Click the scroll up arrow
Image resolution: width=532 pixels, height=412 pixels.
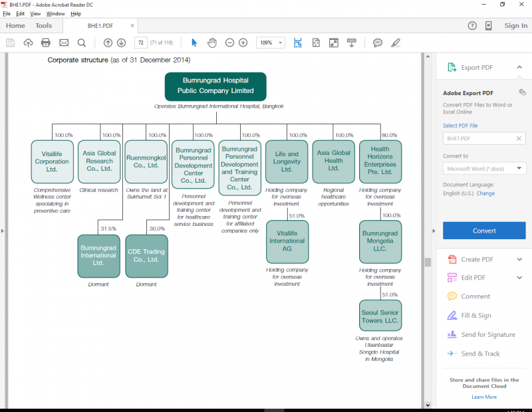point(428,56)
